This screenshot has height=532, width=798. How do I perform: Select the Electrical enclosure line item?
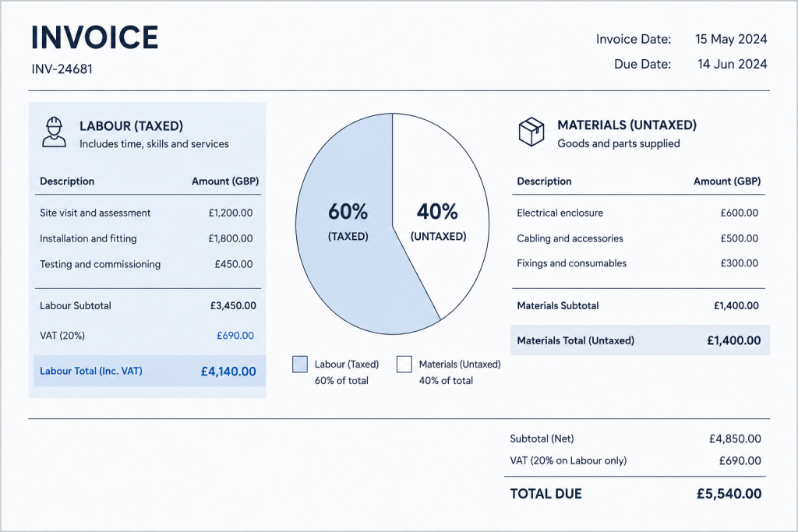(x=638, y=213)
